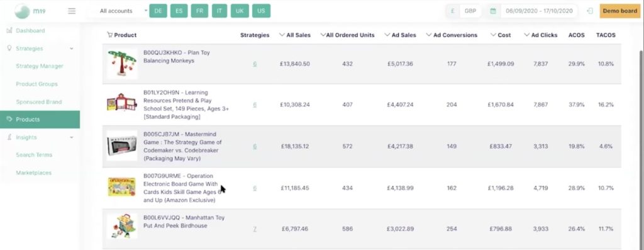This screenshot has height=250, width=644.
Task: Click the m19 logo icon
Action: 22,11
